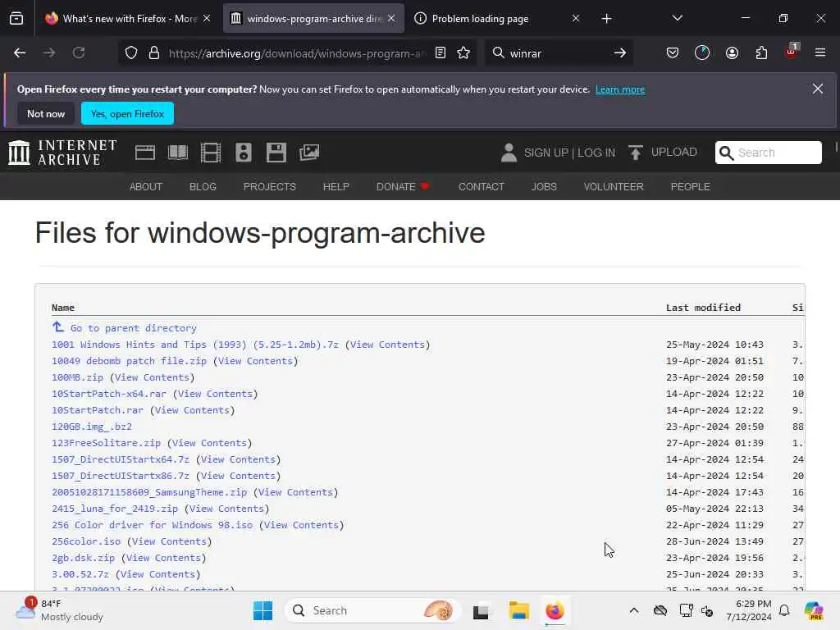Click Yes, open Firefox button
Screen dimensions: 840x630
pyautogui.click(x=127, y=113)
